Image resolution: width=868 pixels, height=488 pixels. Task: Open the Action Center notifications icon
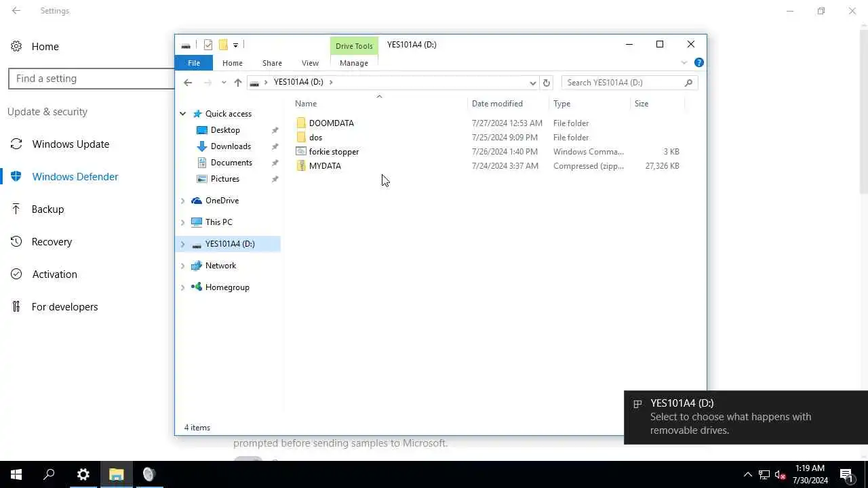coord(846,474)
